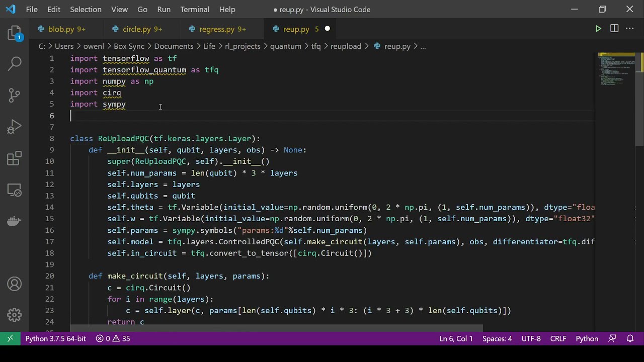Image resolution: width=644 pixels, height=362 pixels.
Task: Click Ln 6, Col 1 to go to a line
Action: tap(456, 339)
